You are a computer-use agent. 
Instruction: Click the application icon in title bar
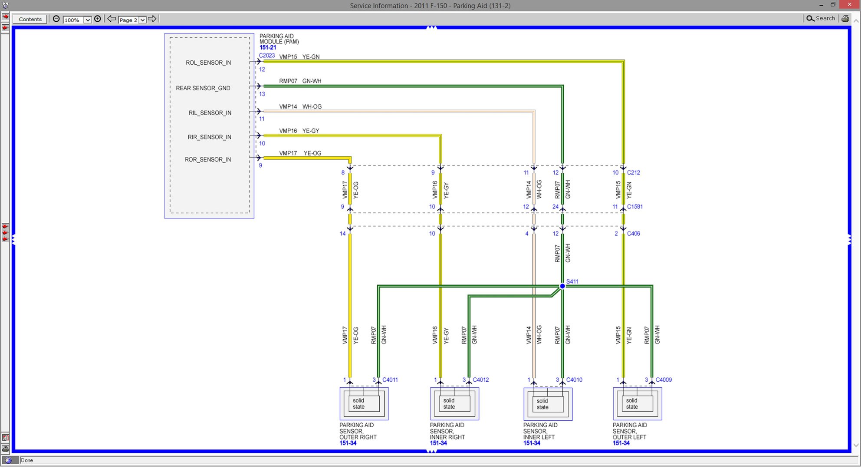[x=5, y=5]
